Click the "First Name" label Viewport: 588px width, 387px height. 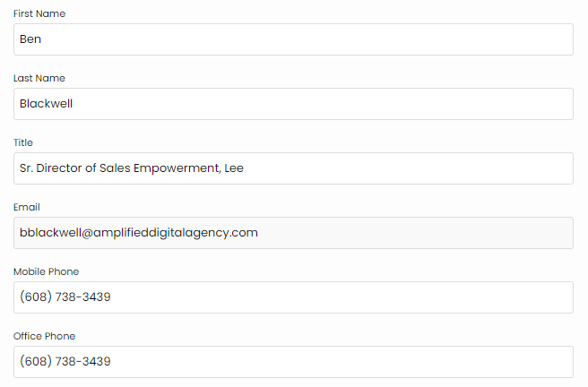[39, 14]
